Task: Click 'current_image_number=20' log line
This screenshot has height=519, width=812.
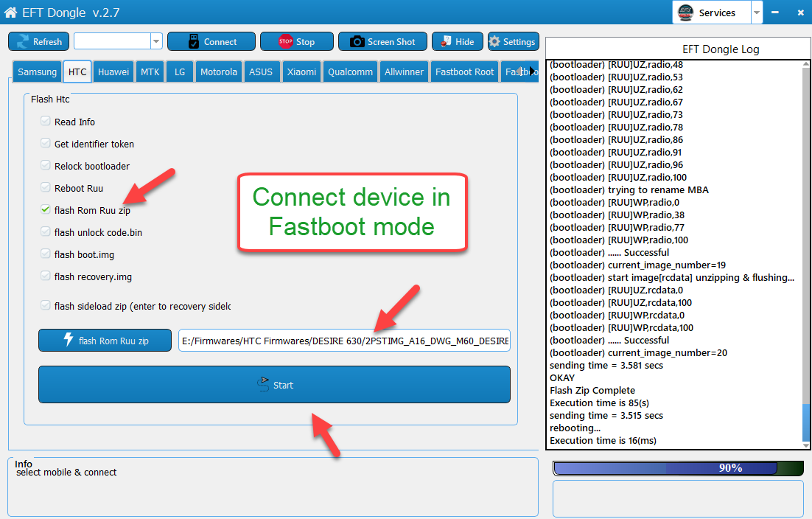Action: point(638,352)
